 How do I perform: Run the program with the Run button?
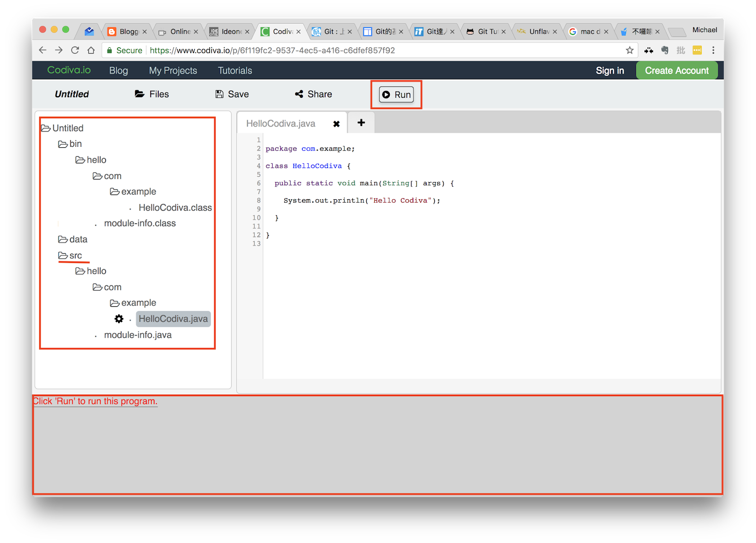pyautogui.click(x=396, y=94)
